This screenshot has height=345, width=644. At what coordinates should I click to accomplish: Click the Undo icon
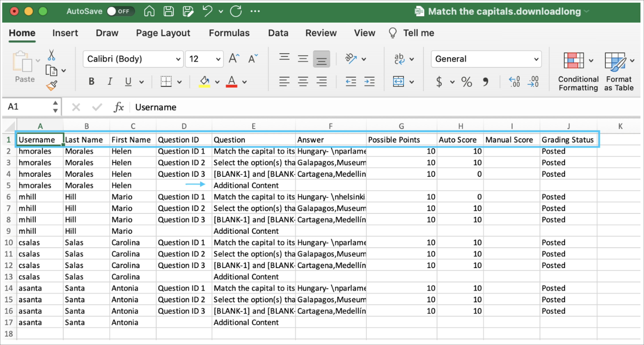point(207,11)
